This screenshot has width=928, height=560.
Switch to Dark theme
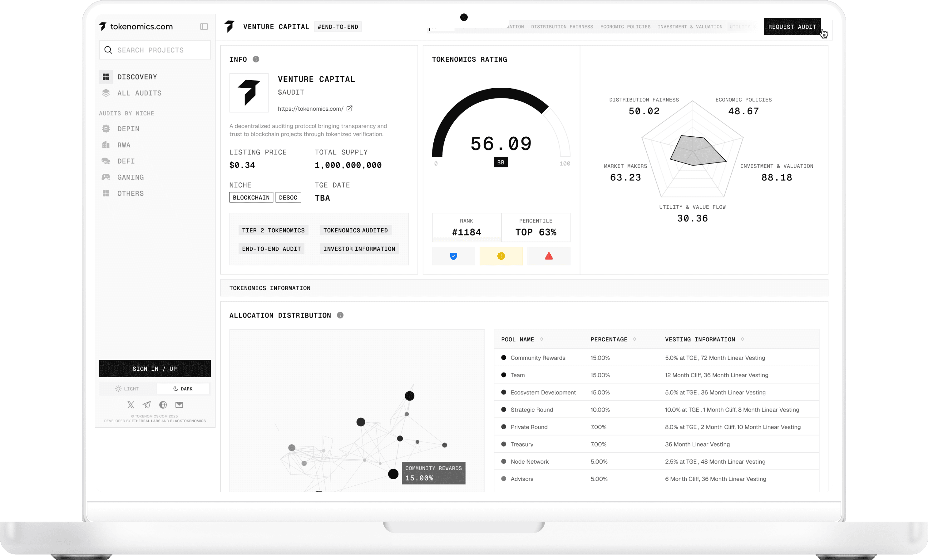tap(183, 389)
